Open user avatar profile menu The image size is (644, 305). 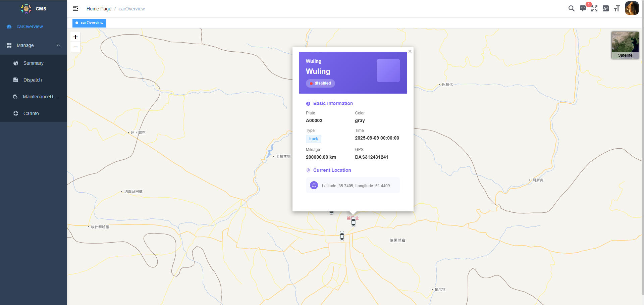pos(632,8)
